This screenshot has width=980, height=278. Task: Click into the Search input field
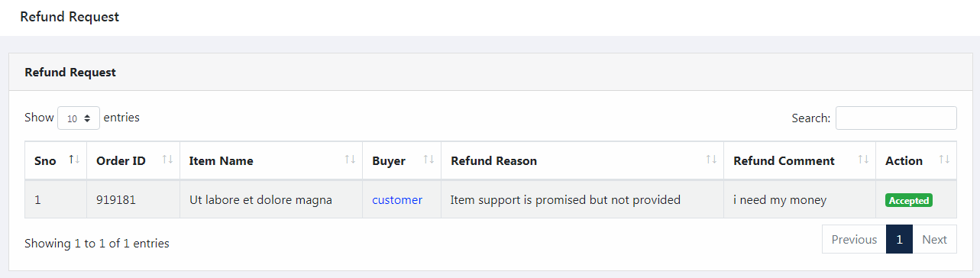(x=896, y=118)
